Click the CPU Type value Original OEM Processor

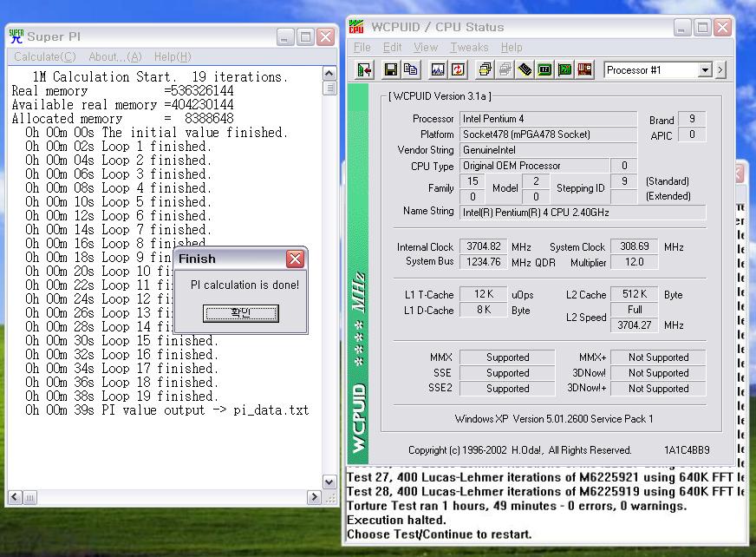[x=534, y=166]
